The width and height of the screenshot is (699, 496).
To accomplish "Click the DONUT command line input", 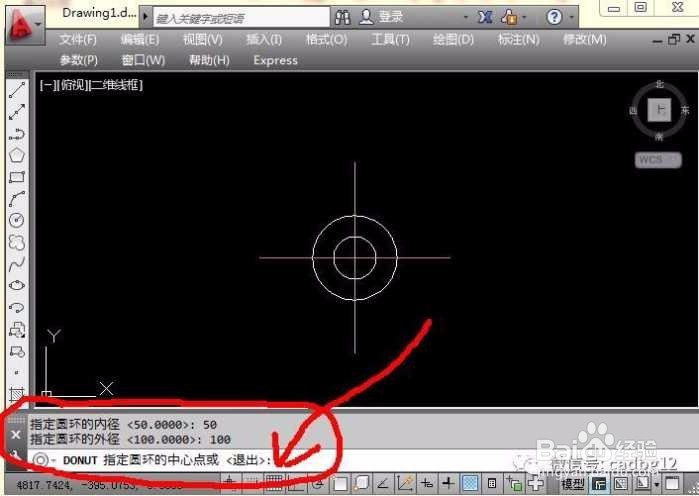I will 361,460.
